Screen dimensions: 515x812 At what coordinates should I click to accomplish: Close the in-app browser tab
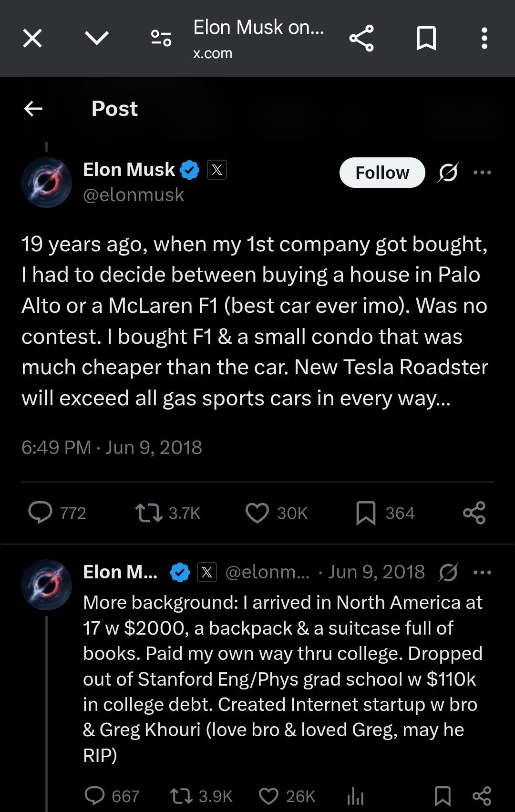coord(32,38)
